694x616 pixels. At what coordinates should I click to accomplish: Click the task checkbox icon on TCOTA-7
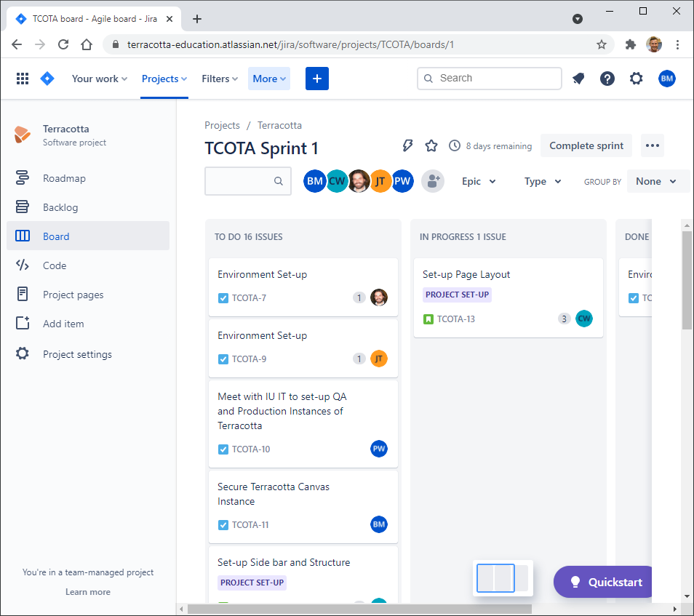click(x=223, y=298)
